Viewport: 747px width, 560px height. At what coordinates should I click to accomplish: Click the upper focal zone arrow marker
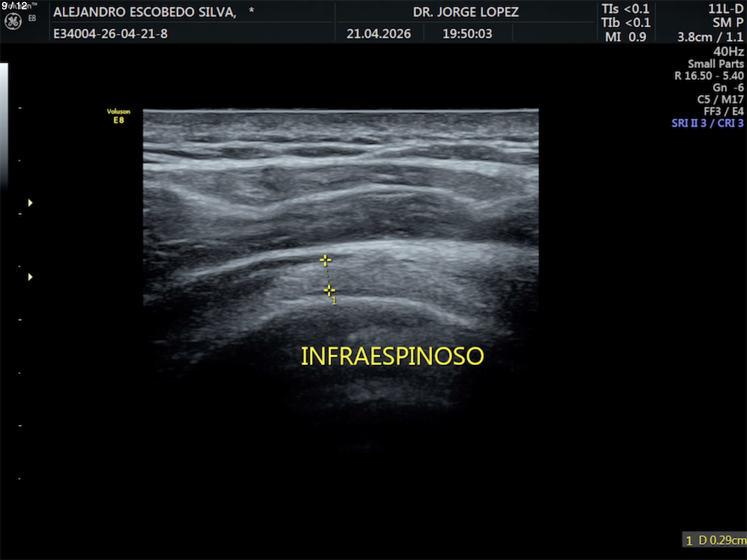(30, 203)
